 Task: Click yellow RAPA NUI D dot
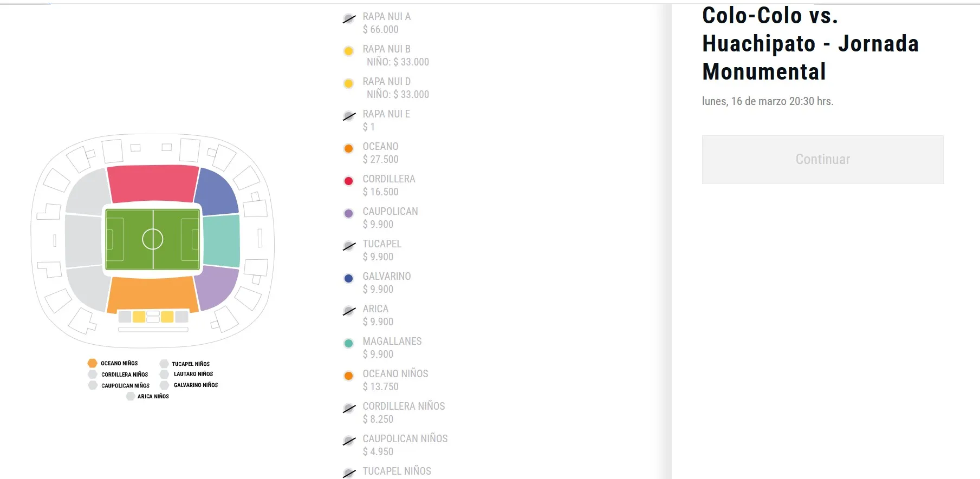click(348, 83)
